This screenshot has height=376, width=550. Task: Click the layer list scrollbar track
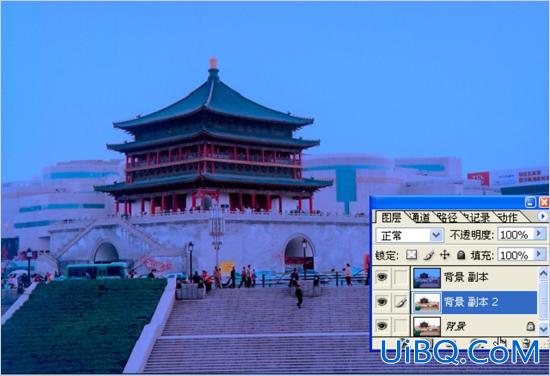pos(543,301)
